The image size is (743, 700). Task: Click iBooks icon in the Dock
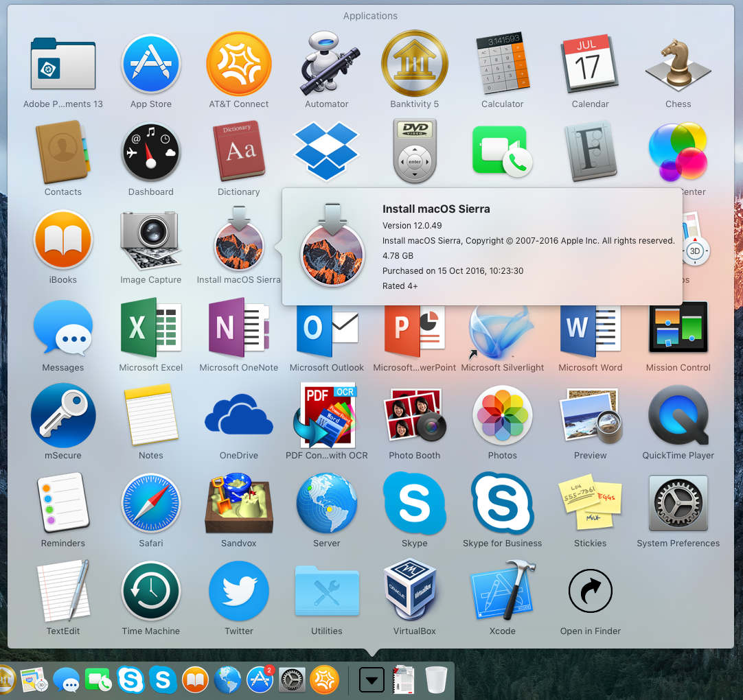click(x=195, y=680)
